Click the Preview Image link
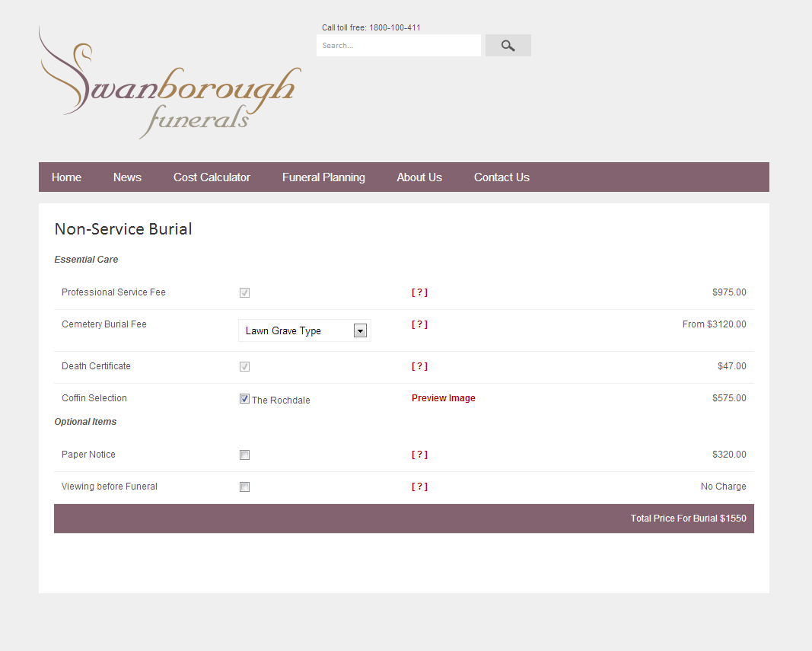This screenshot has height=651, width=812. (443, 398)
